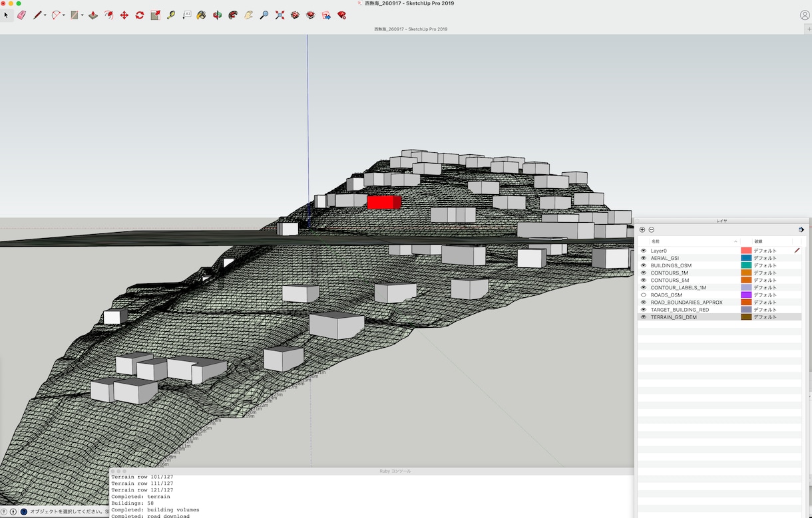Choose the Arc drawing tool
The height and width of the screenshot is (518, 812).
click(x=56, y=15)
